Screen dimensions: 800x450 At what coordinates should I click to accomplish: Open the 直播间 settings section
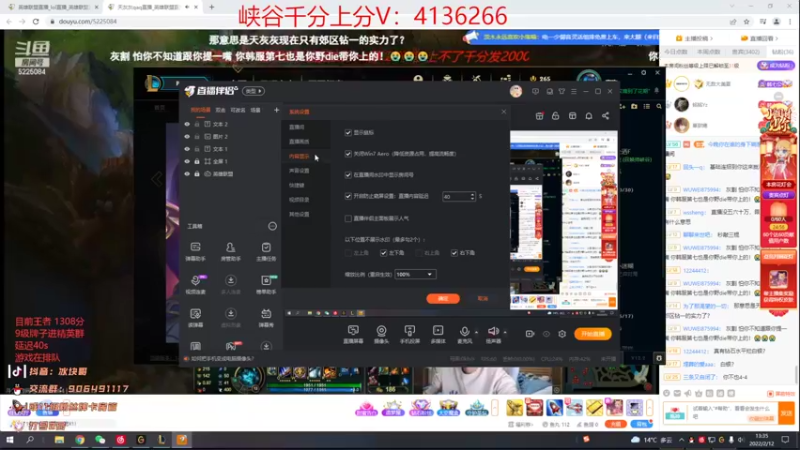pos(296,127)
